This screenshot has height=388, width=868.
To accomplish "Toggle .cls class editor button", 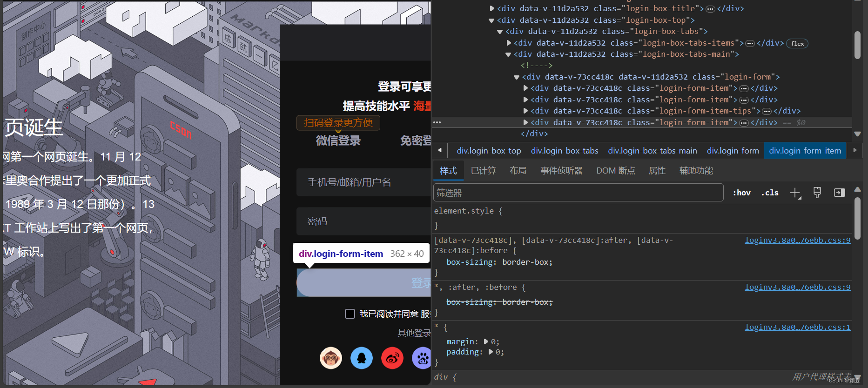I will tap(770, 193).
